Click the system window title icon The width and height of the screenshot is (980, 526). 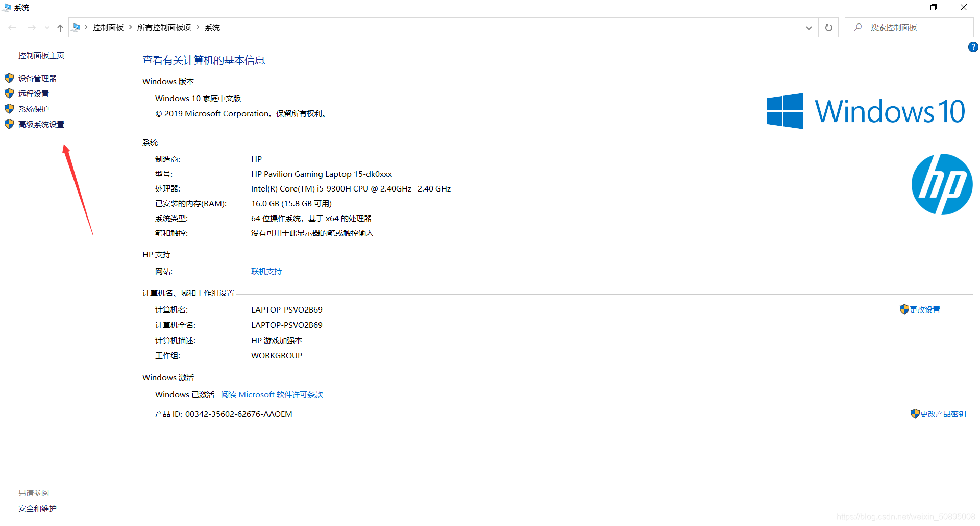click(x=7, y=7)
